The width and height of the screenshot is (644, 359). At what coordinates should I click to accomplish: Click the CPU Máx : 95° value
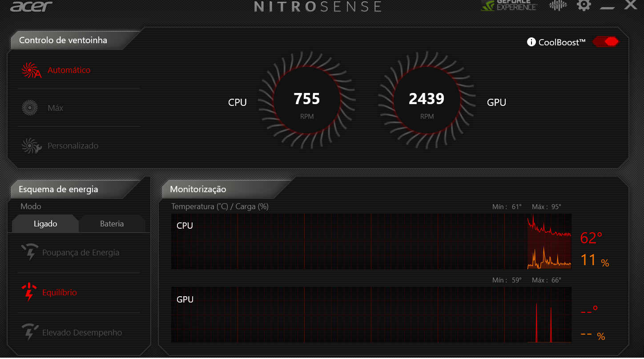point(547,207)
